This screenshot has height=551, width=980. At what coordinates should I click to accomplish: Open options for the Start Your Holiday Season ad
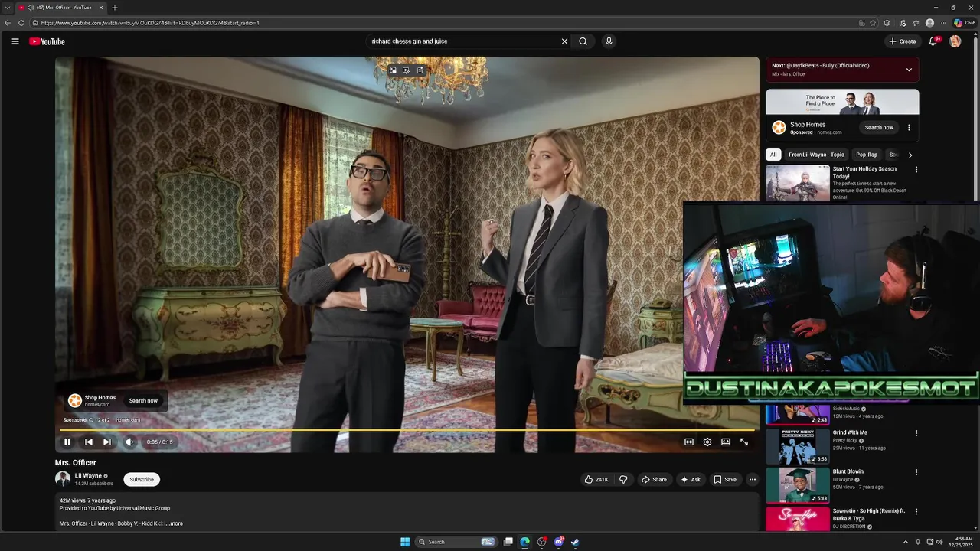916,170
